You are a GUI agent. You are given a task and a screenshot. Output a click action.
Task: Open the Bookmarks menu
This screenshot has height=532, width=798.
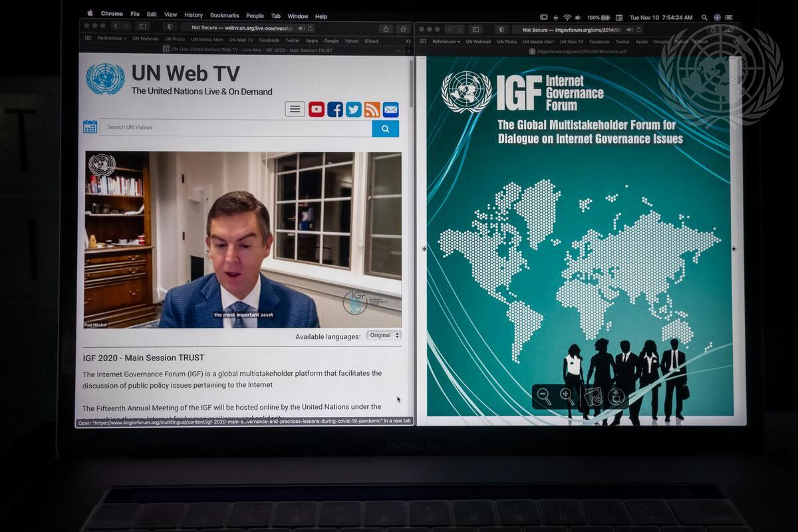(224, 15)
